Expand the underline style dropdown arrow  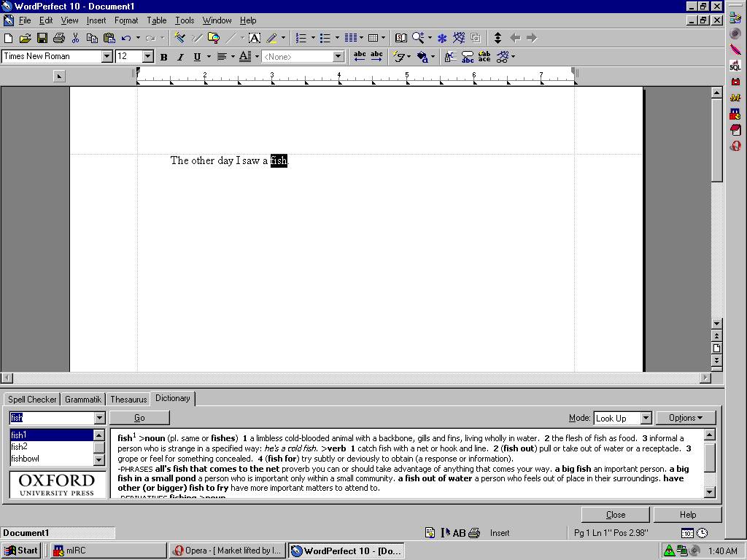209,57
